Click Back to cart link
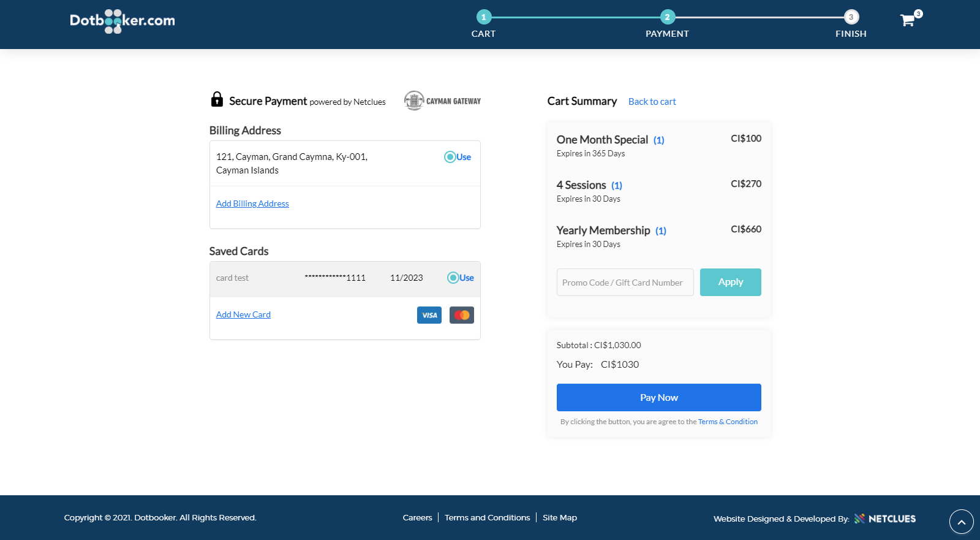The height and width of the screenshot is (540, 980). [652, 102]
